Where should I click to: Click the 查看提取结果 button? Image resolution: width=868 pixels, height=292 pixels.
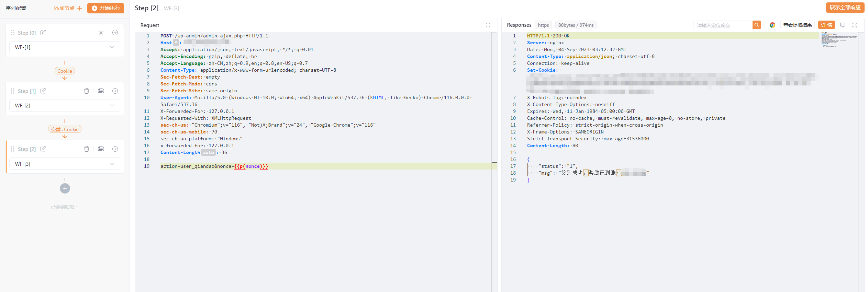click(x=797, y=25)
